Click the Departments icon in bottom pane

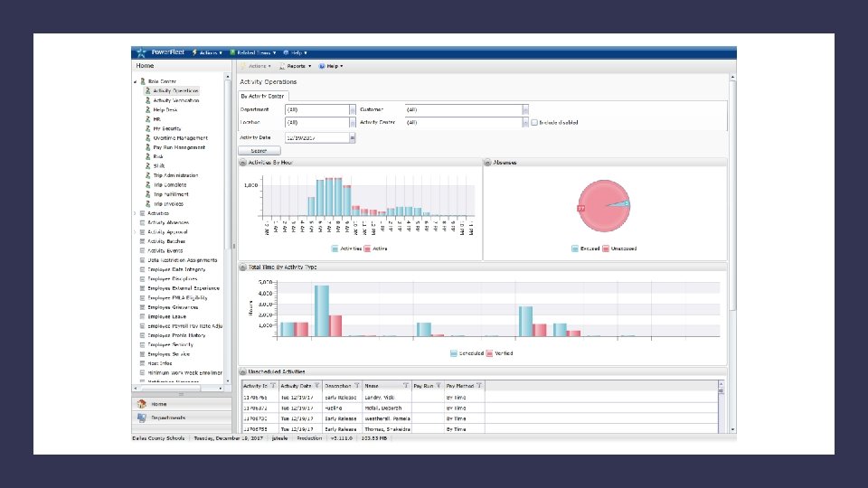pyautogui.click(x=142, y=418)
